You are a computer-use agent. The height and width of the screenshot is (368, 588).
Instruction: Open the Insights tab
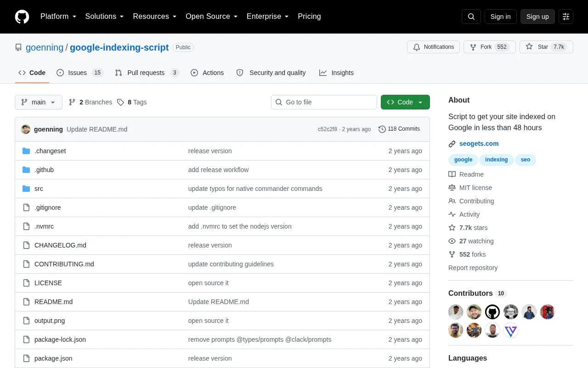click(x=337, y=73)
